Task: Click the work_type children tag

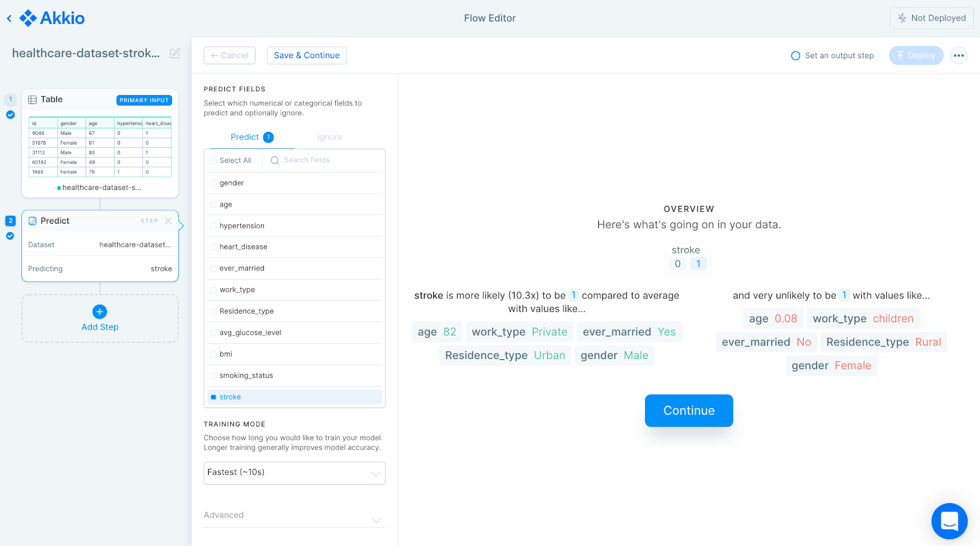Action: click(x=863, y=319)
